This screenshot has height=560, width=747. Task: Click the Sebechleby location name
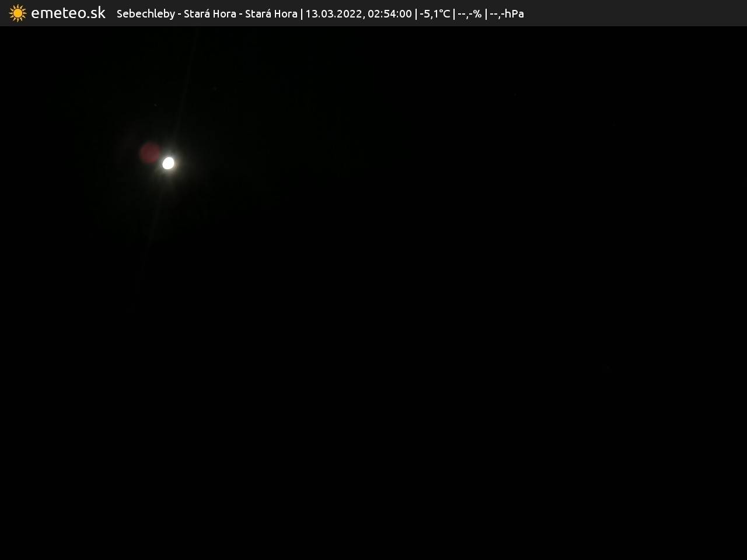pos(145,14)
